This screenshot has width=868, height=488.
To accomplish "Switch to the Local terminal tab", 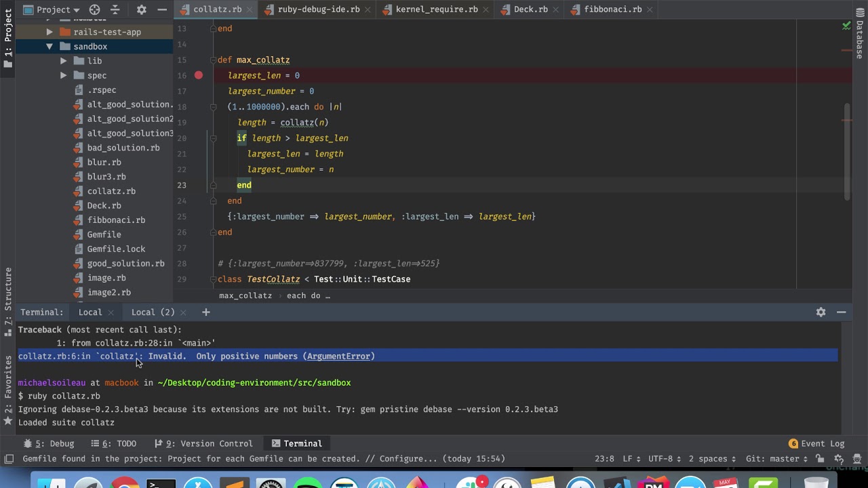I will point(90,312).
